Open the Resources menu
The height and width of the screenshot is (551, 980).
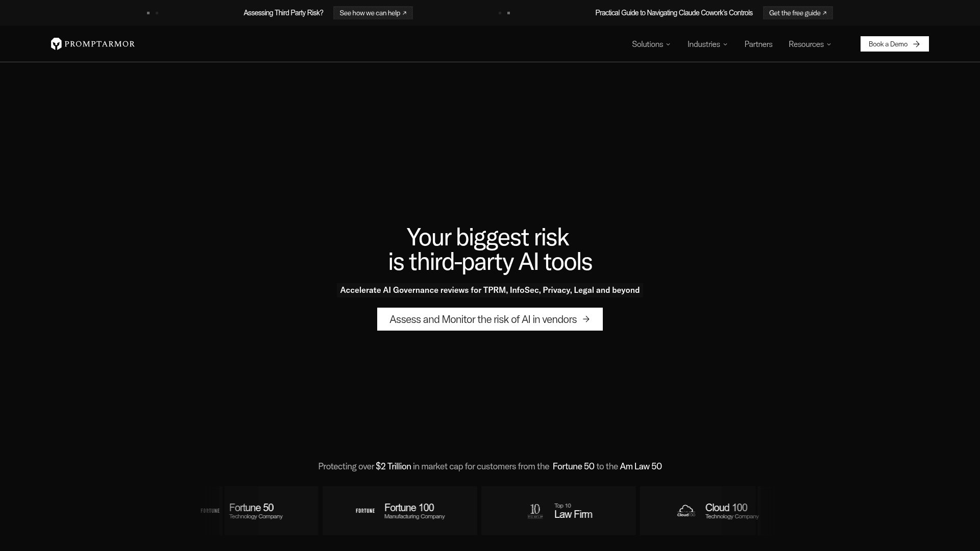(810, 44)
